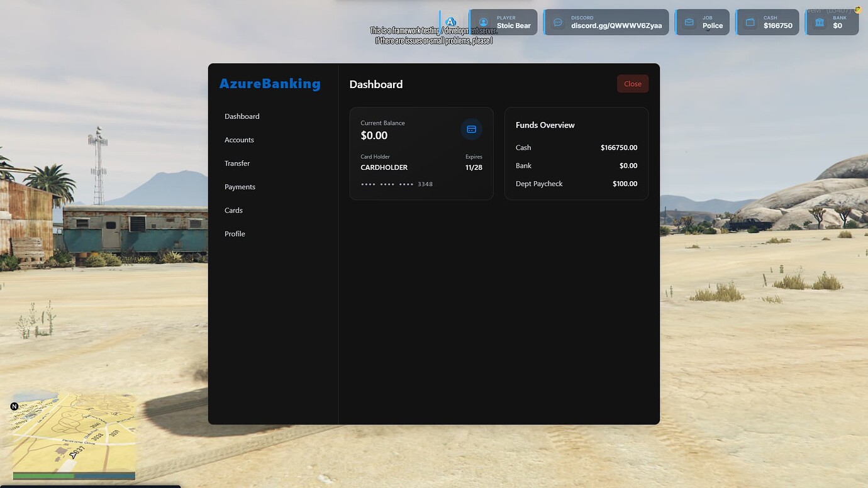The height and width of the screenshot is (488, 868).
Task: Navigate to the Payments section
Action: point(240,186)
